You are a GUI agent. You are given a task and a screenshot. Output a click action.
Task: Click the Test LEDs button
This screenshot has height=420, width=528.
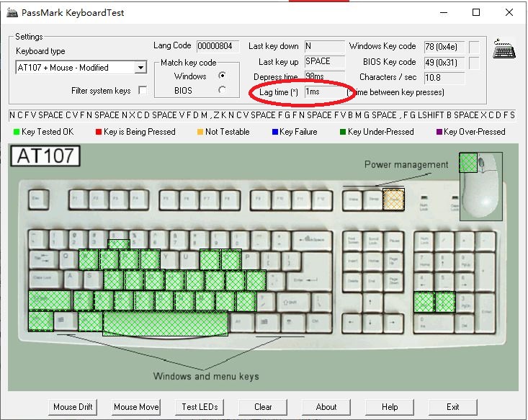click(200, 407)
